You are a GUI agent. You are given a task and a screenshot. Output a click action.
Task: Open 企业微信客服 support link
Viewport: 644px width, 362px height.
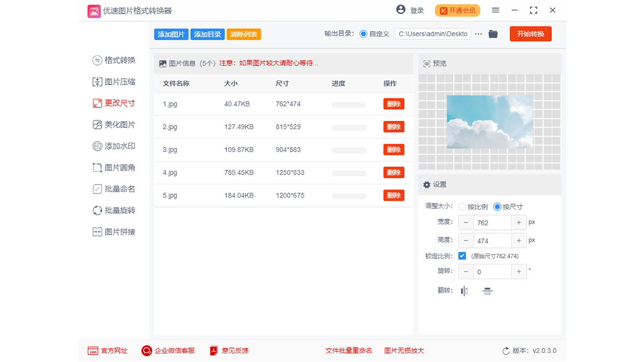click(168, 351)
